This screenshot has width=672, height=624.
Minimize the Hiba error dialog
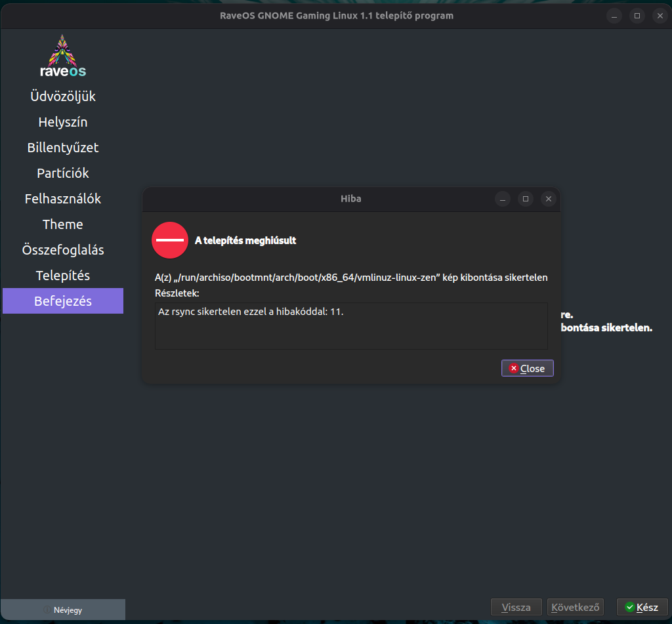click(x=502, y=199)
